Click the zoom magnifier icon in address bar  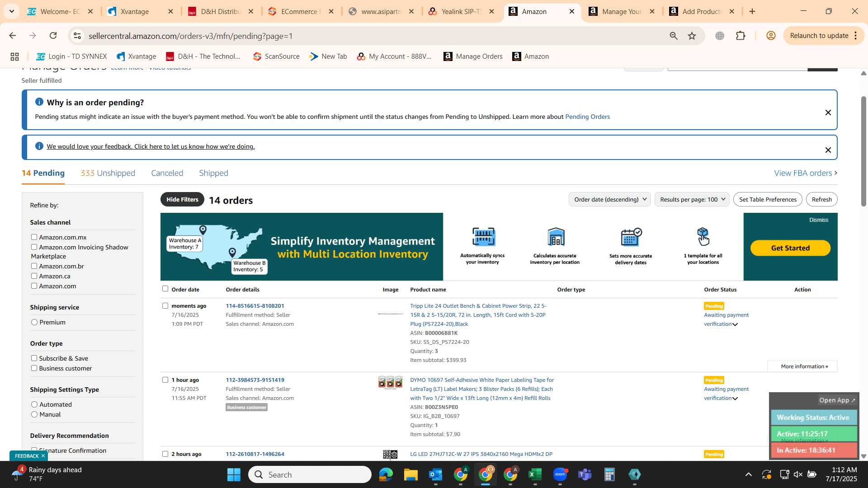[x=674, y=36]
